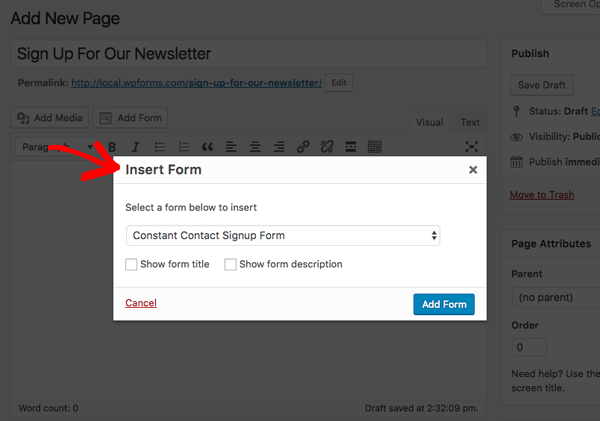The width and height of the screenshot is (600, 421).
Task: Switch to the Text editor tab
Action: point(470,122)
